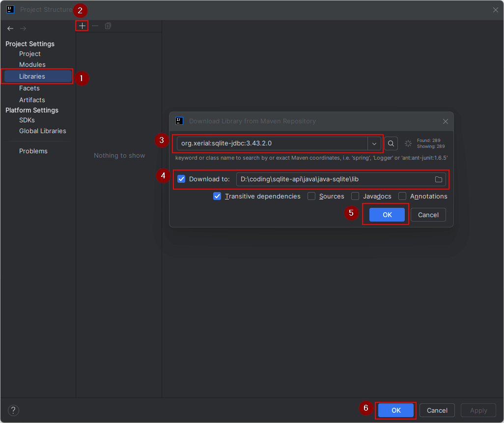Select Modules in Project Settings

pos(32,65)
